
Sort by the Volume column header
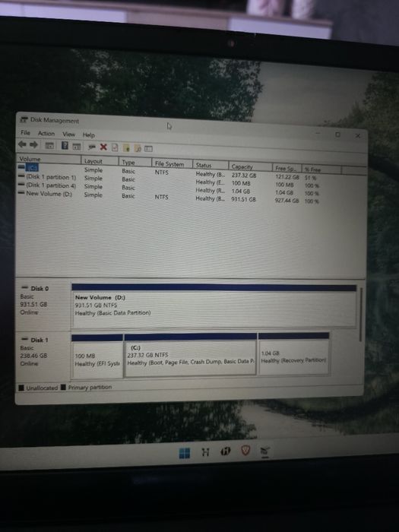point(49,159)
